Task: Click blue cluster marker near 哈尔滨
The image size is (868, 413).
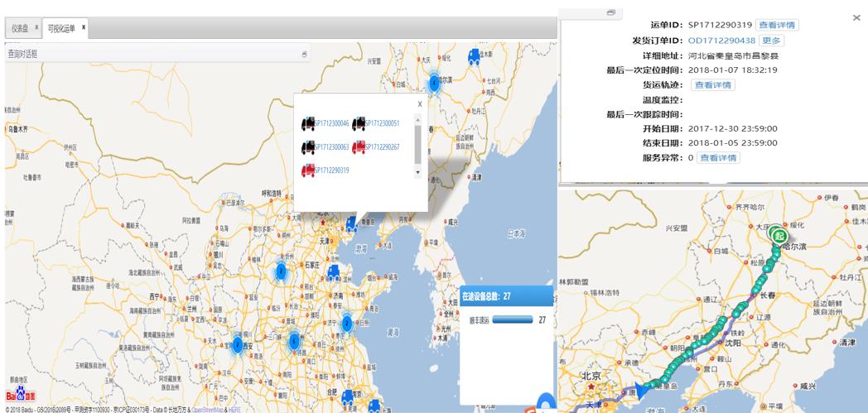Action: click(x=433, y=82)
